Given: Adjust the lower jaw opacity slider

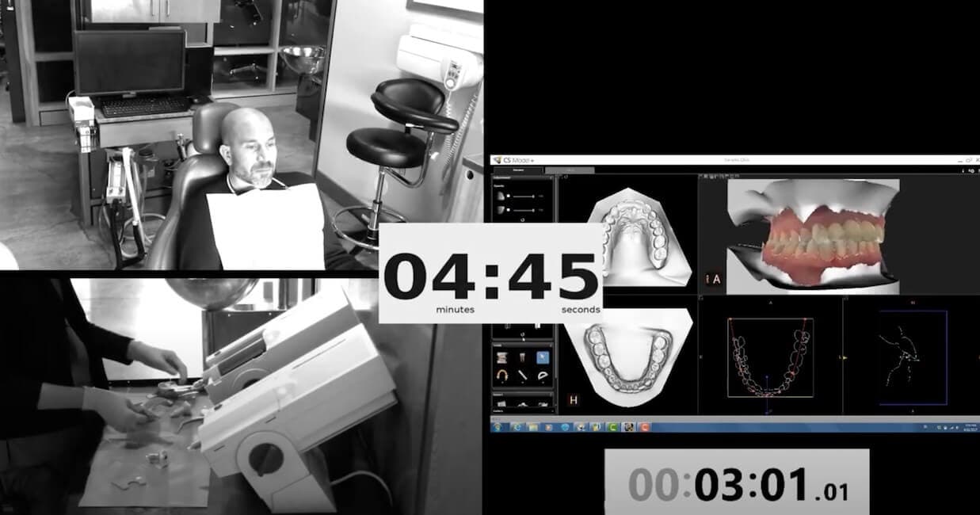Looking at the screenshot, I should point(524,210).
